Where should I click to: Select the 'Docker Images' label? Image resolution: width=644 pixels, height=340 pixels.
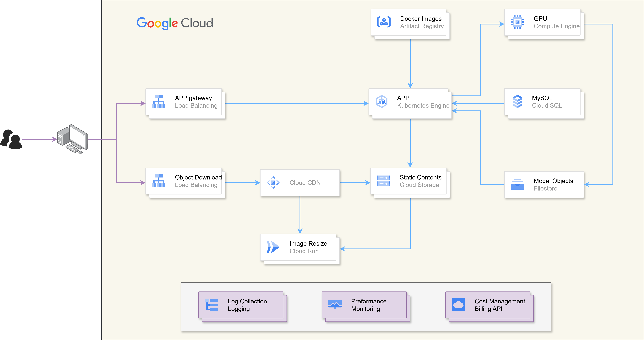[x=421, y=19]
